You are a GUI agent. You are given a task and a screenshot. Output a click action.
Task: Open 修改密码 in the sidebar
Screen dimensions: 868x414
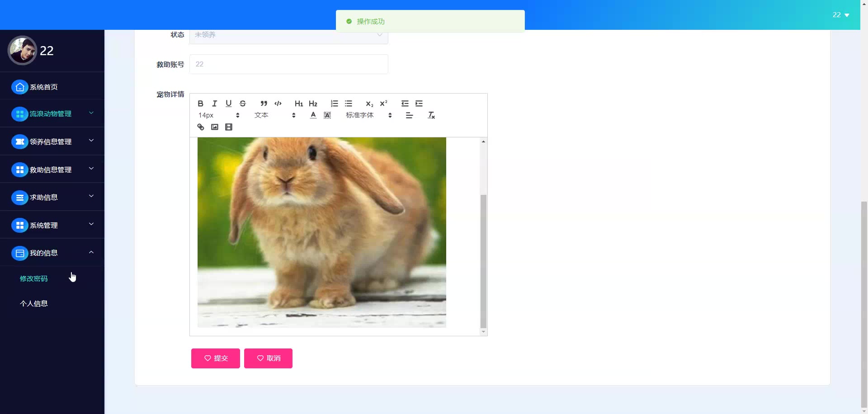click(x=34, y=279)
